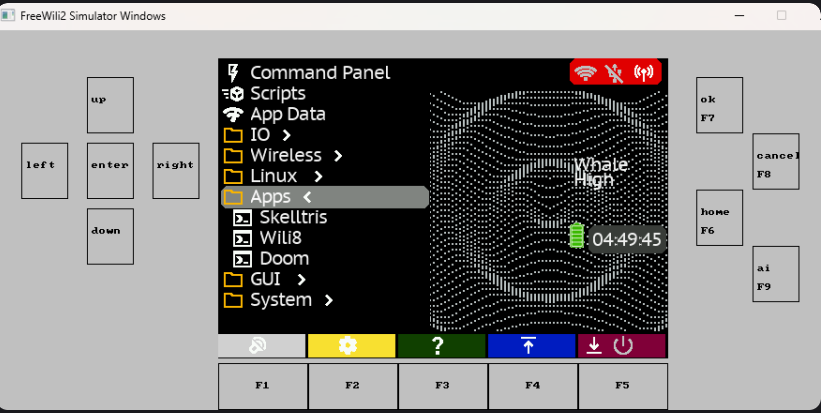Expand the GUI folder chevron

click(x=301, y=280)
